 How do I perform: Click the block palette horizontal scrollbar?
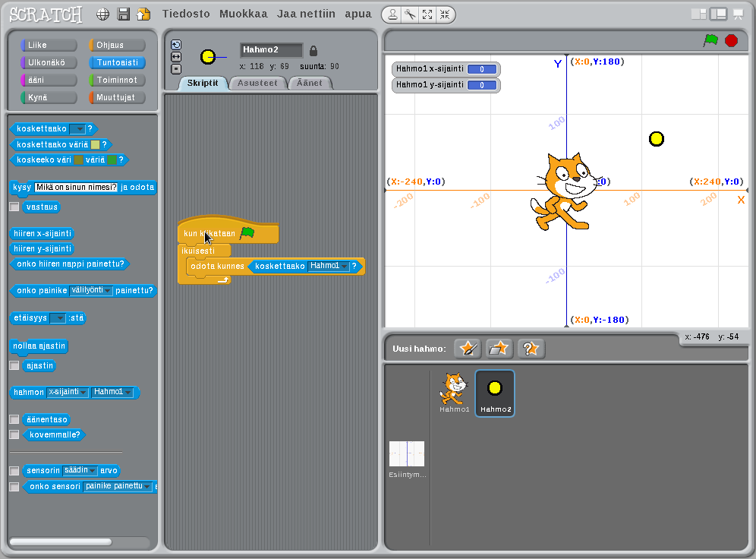coord(61,542)
